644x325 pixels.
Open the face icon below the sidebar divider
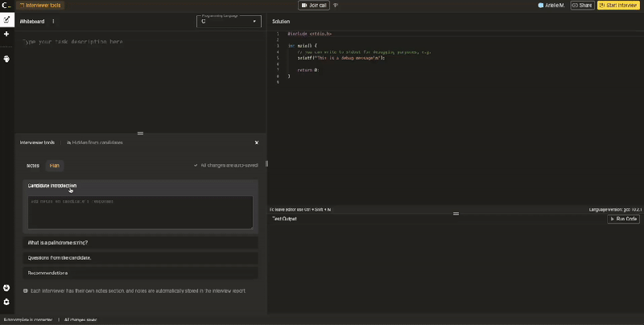tap(6, 59)
